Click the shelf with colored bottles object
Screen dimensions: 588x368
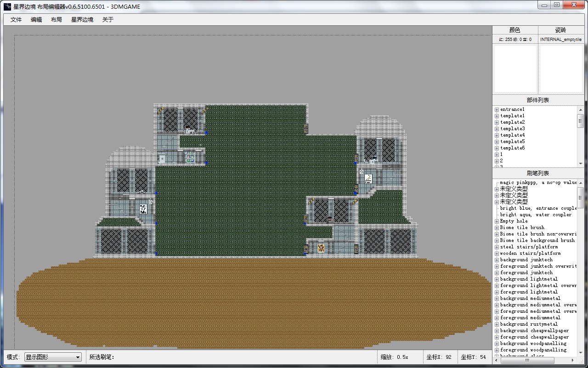coord(190,157)
